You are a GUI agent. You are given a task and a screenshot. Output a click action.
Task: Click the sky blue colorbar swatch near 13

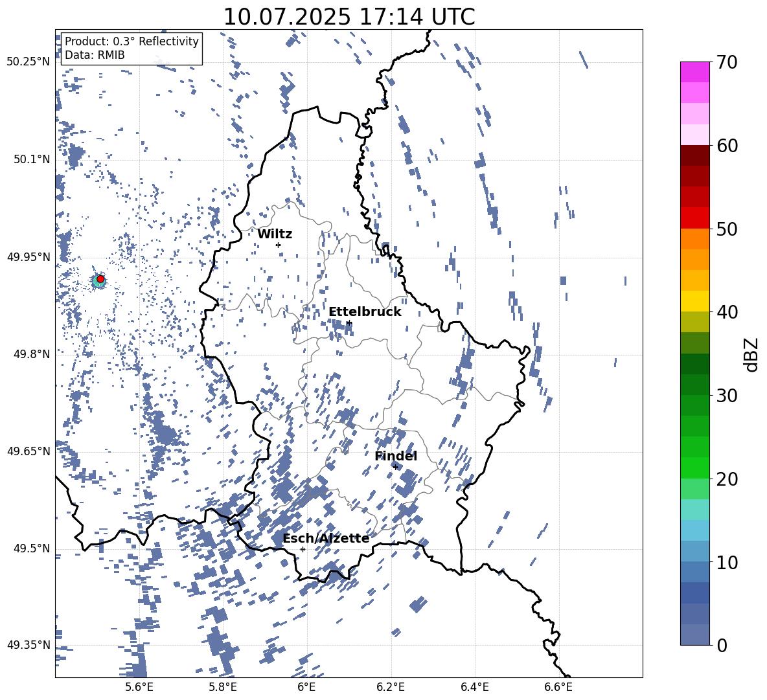click(x=695, y=530)
